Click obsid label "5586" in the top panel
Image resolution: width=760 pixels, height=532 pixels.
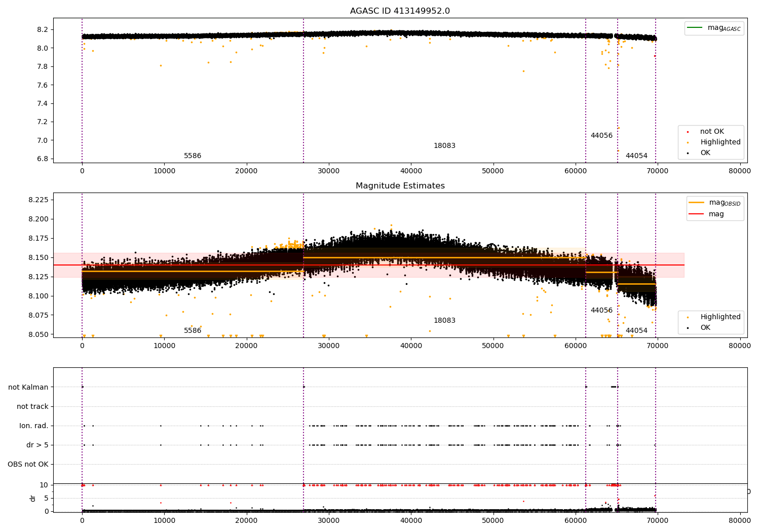pyautogui.click(x=193, y=156)
